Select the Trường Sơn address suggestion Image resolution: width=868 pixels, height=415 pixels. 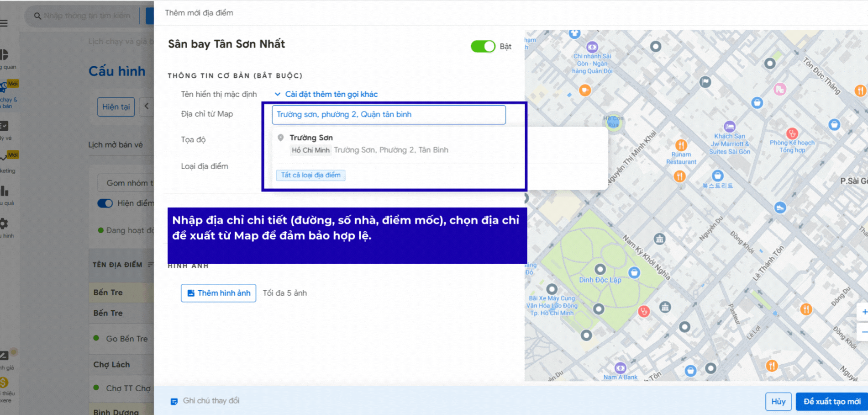[369, 144]
